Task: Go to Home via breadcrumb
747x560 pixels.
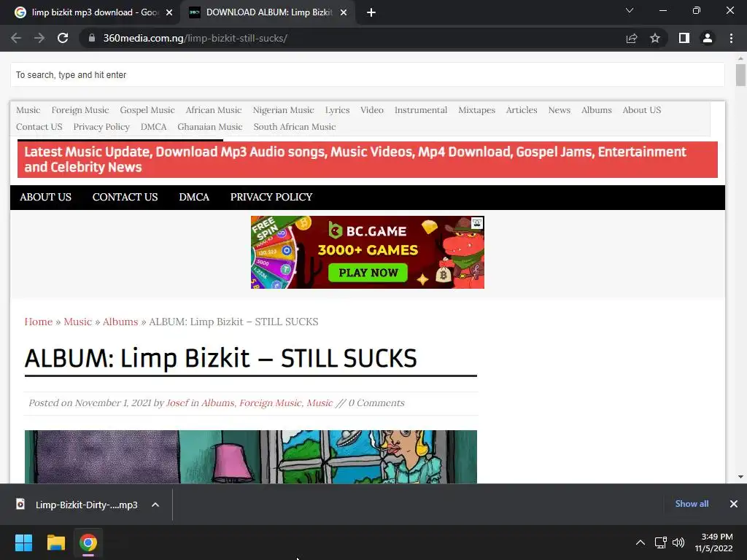Action: (39, 322)
